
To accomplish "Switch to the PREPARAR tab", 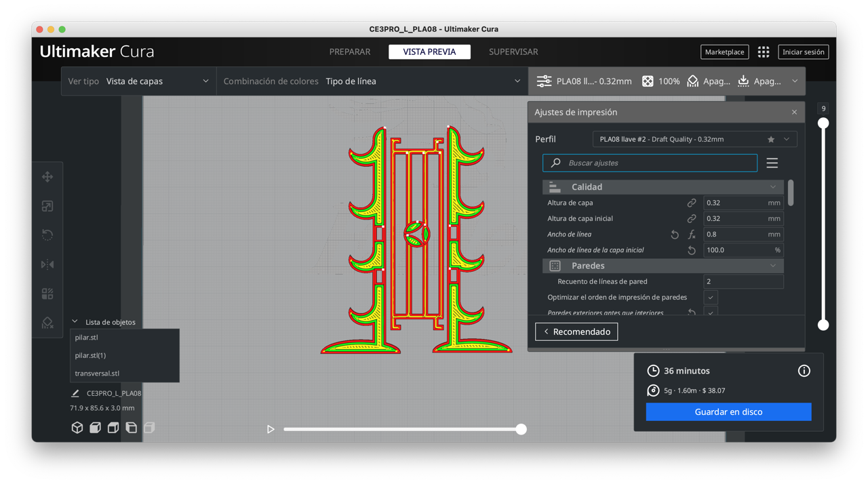I will point(350,52).
